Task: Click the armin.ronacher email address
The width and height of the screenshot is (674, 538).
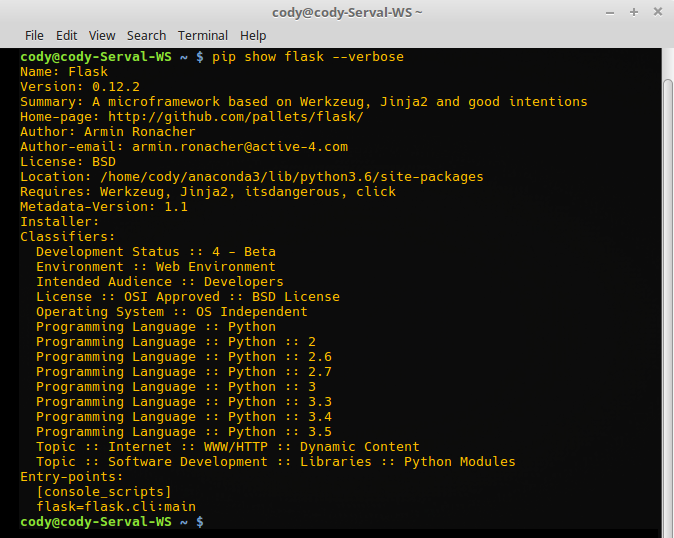Action: [240, 147]
